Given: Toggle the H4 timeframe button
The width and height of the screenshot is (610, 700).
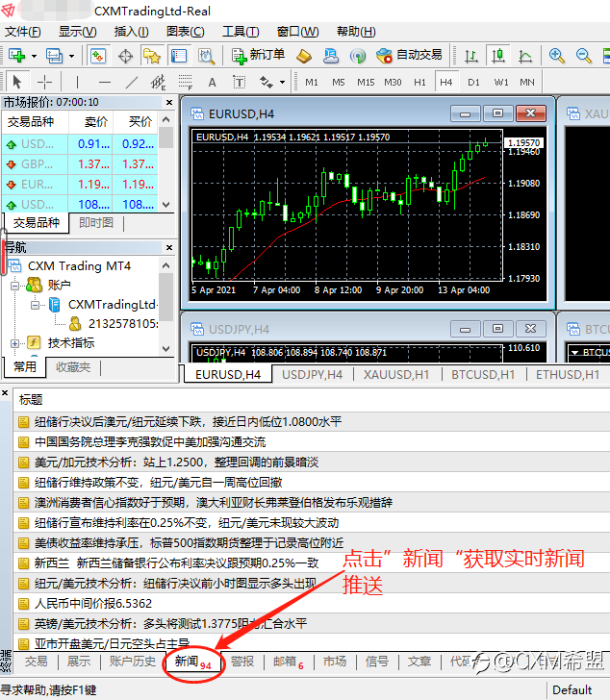Looking at the screenshot, I should pyautogui.click(x=445, y=82).
